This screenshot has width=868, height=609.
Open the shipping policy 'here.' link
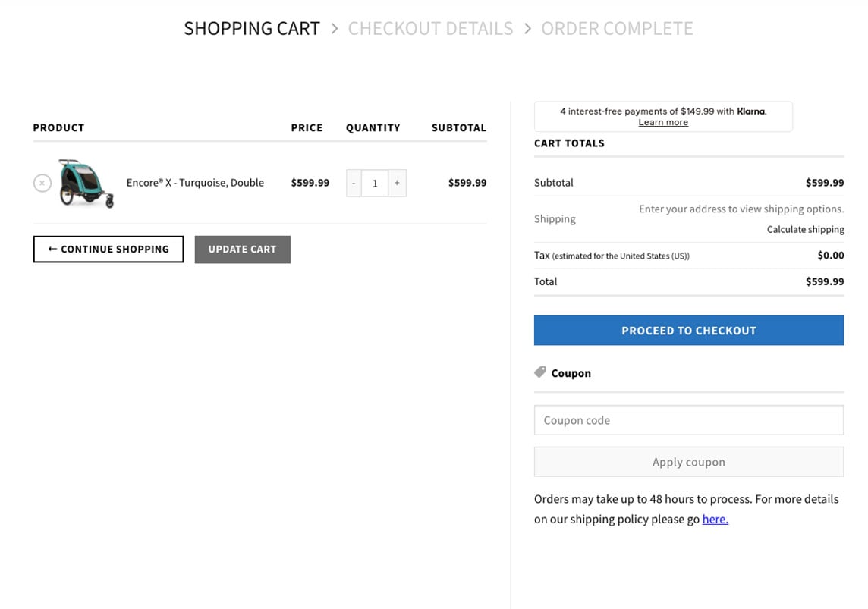(715, 519)
